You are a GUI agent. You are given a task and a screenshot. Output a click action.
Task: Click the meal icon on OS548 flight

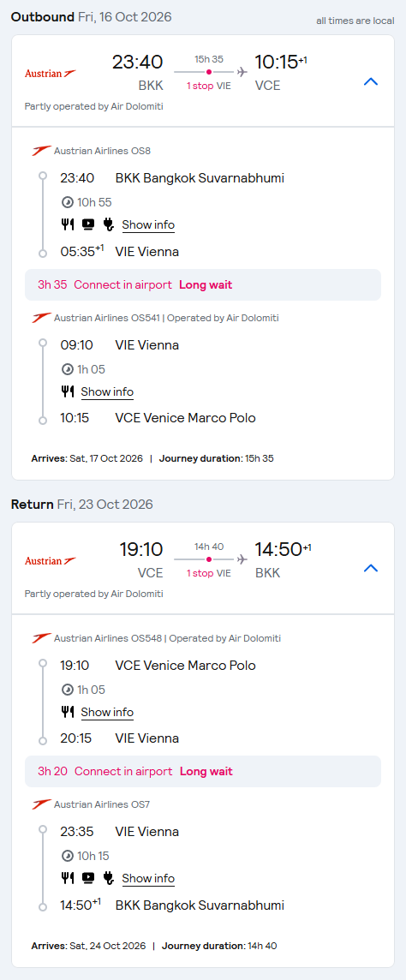tap(68, 712)
